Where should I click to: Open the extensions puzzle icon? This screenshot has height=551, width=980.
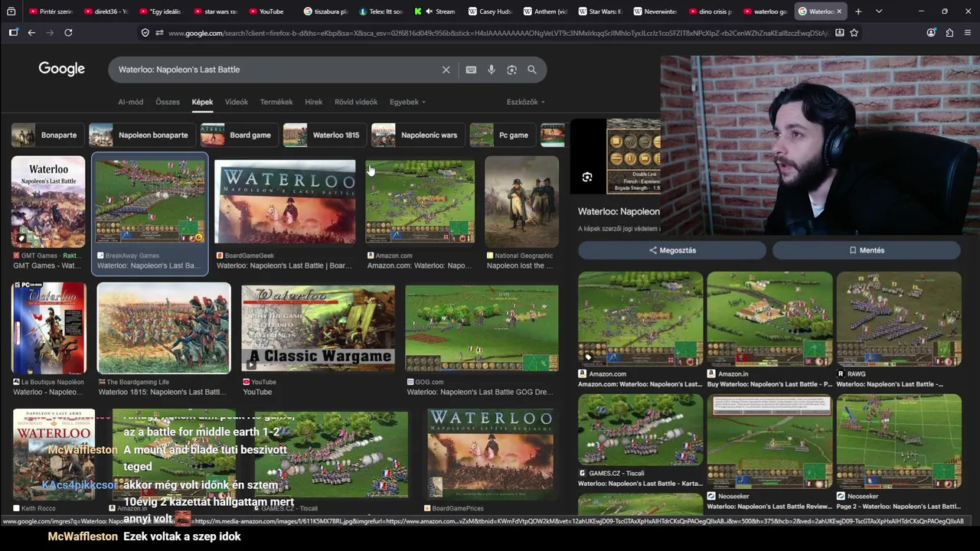pyautogui.click(x=949, y=33)
